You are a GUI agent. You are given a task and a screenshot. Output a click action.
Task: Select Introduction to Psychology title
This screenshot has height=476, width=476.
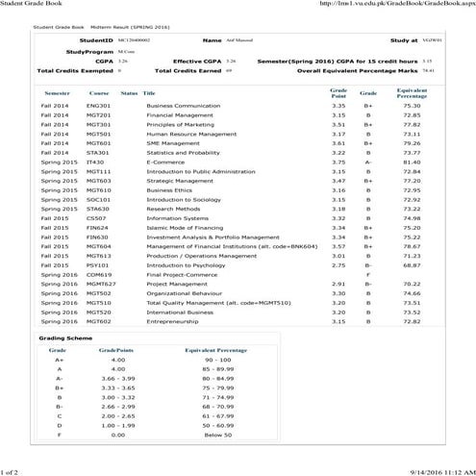coord(186,265)
